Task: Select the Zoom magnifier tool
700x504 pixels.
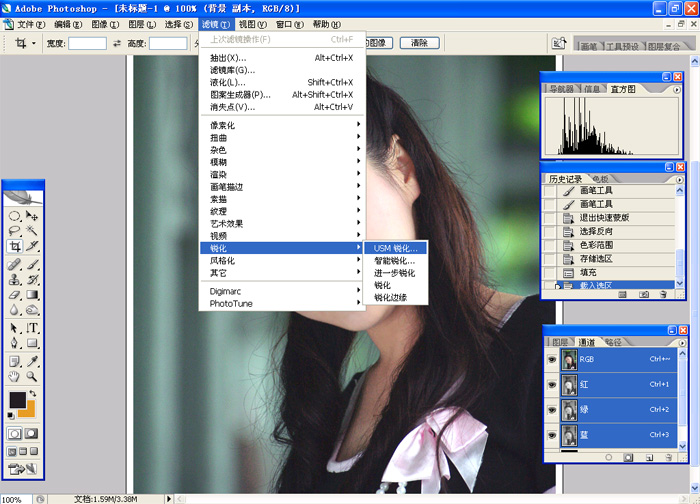Action: click(32, 376)
